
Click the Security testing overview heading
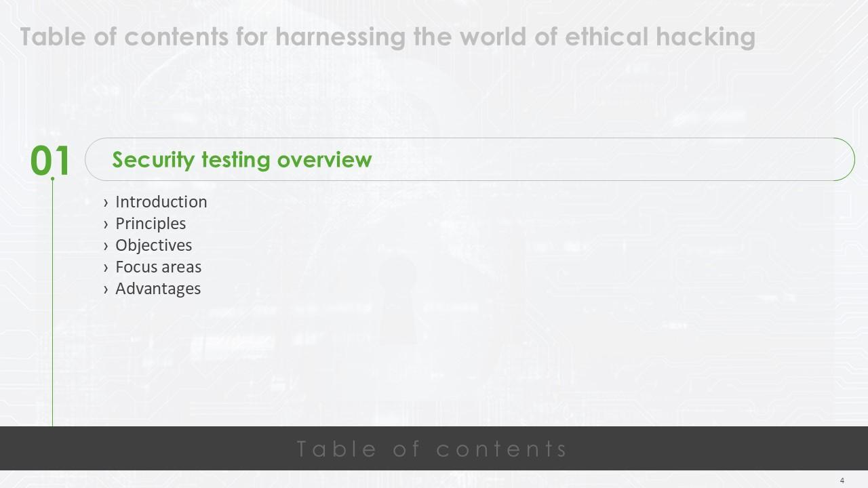242,160
